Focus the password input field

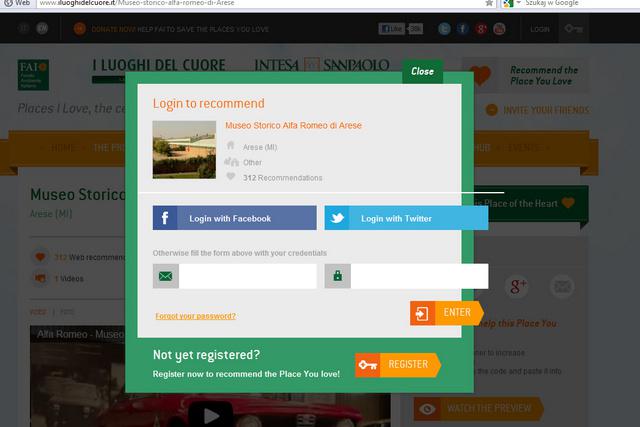[419, 276]
